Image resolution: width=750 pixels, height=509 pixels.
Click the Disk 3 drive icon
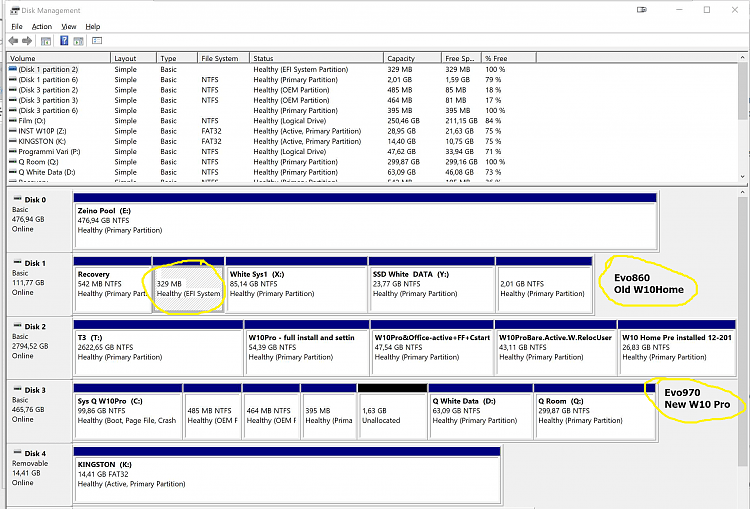(x=18, y=389)
